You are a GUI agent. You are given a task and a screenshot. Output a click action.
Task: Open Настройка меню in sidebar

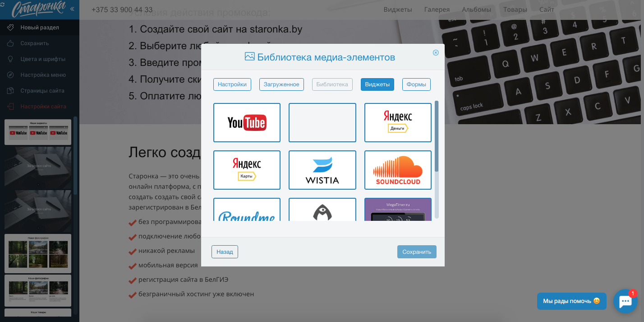40,75
